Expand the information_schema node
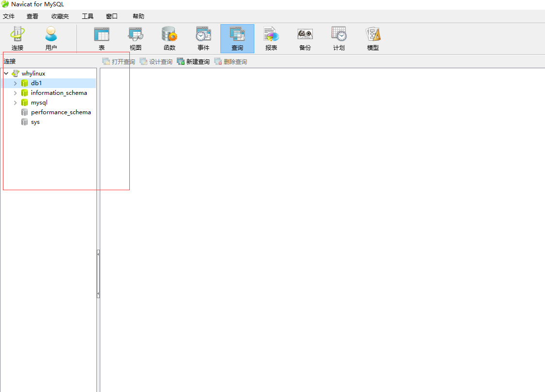 pyautogui.click(x=16, y=93)
